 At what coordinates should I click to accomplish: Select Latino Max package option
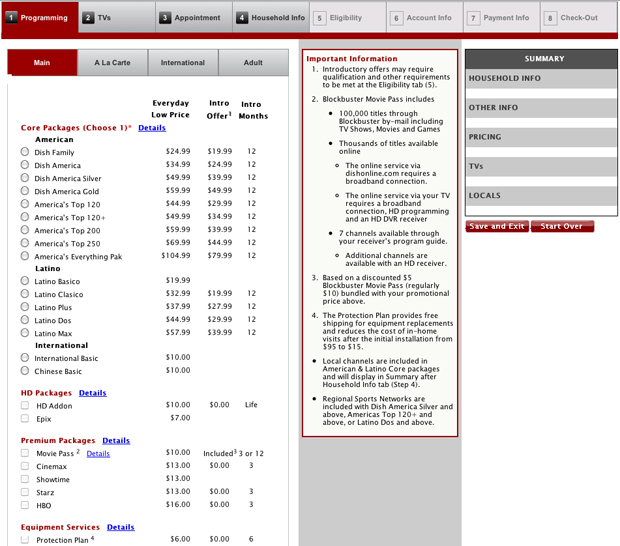click(x=25, y=333)
